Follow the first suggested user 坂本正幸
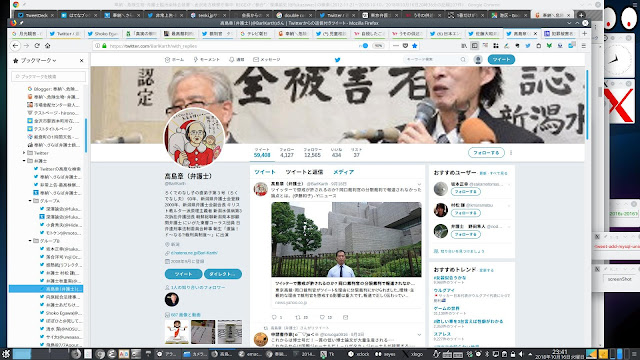This screenshot has height=360, width=640. click(x=466, y=191)
